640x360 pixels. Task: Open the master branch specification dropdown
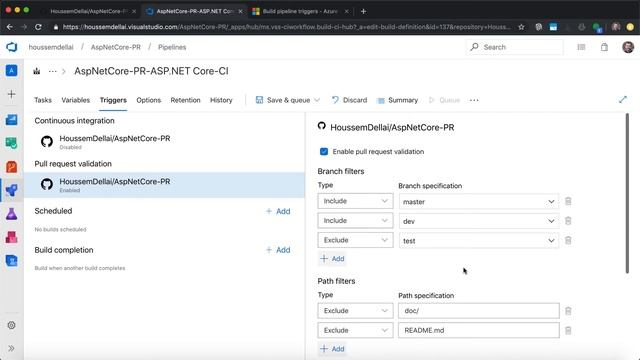pos(478,202)
